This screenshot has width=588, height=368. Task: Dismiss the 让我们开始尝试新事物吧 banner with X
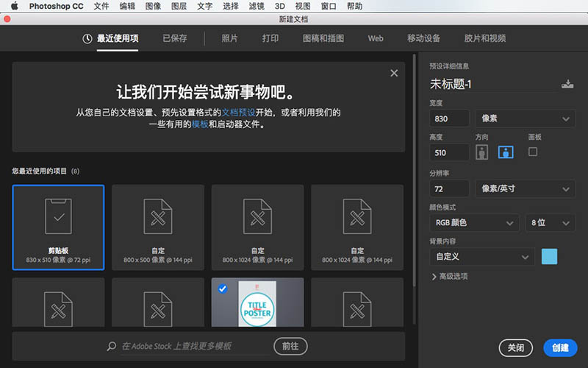pos(394,73)
